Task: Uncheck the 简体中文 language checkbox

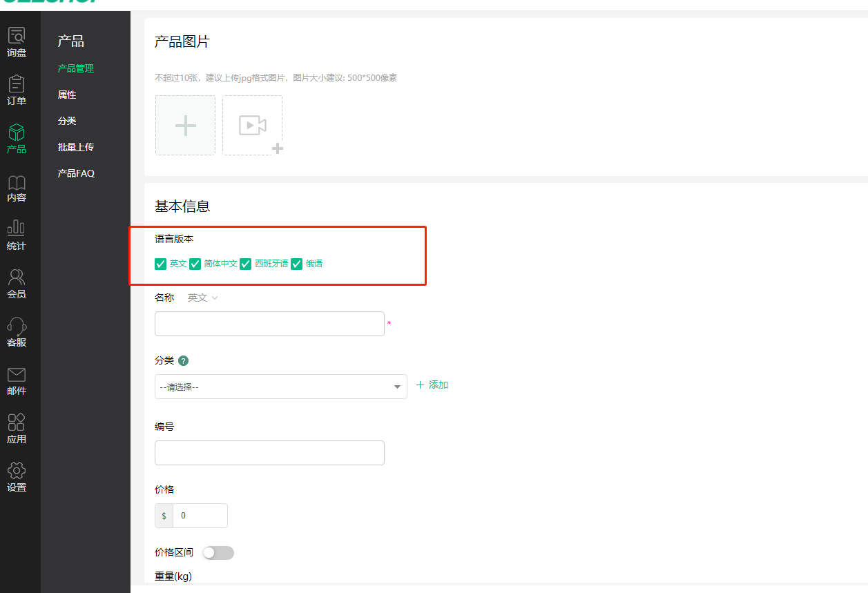Action: [x=195, y=264]
